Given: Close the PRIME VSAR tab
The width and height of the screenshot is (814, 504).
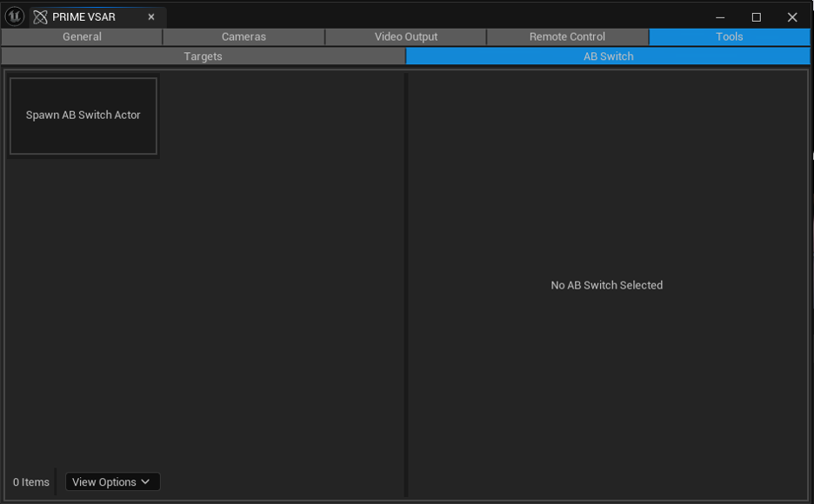Looking at the screenshot, I should pos(151,17).
